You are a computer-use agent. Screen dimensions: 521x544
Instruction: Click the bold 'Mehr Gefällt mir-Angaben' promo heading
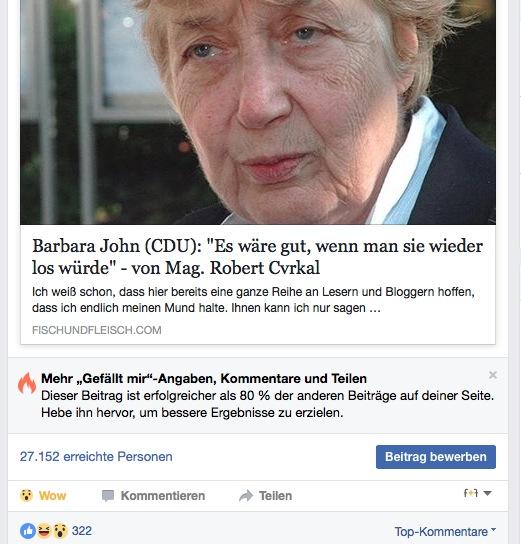(x=204, y=379)
